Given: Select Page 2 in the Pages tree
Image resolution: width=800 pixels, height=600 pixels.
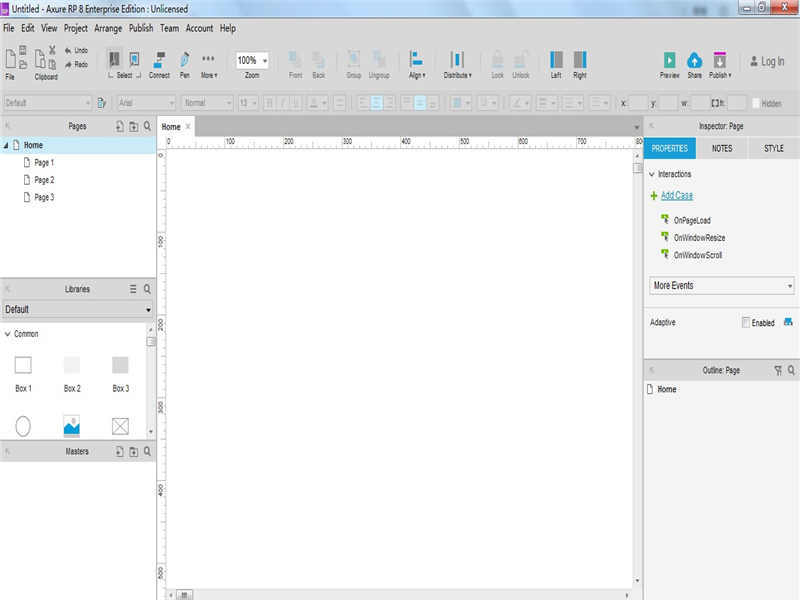Looking at the screenshot, I should click(x=44, y=180).
